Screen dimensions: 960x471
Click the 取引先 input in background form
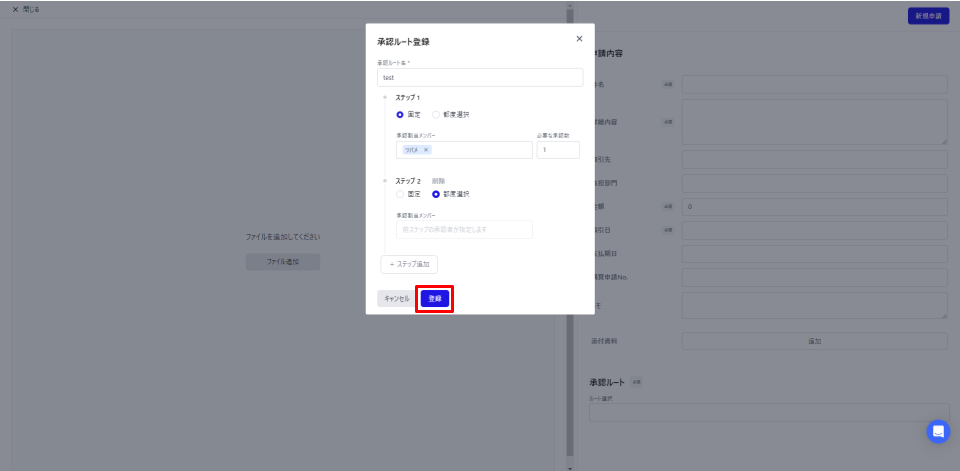[x=814, y=159]
